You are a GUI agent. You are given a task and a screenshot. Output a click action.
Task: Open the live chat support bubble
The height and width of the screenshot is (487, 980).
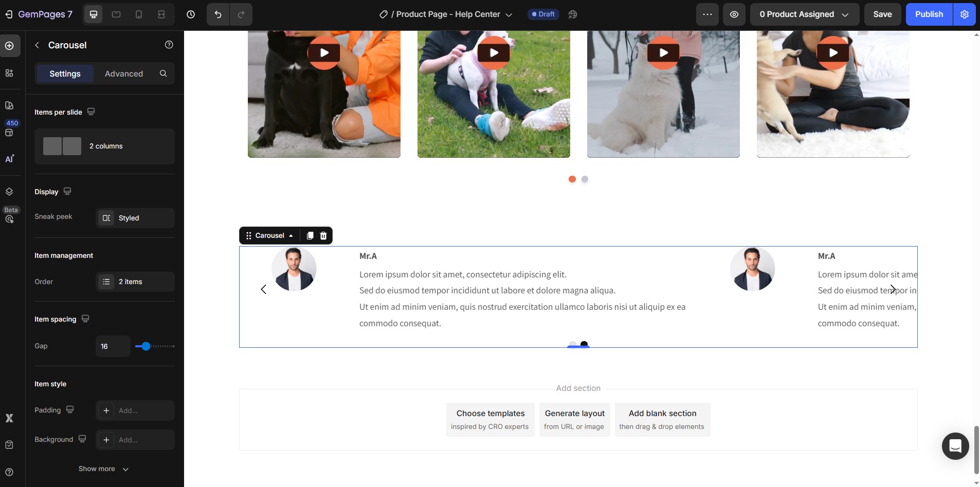click(x=955, y=446)
